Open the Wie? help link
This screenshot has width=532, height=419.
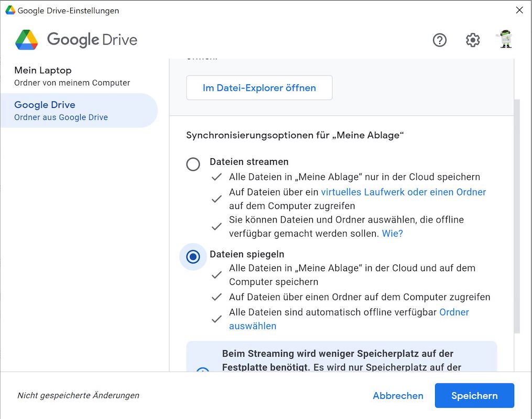click(392, 234)
